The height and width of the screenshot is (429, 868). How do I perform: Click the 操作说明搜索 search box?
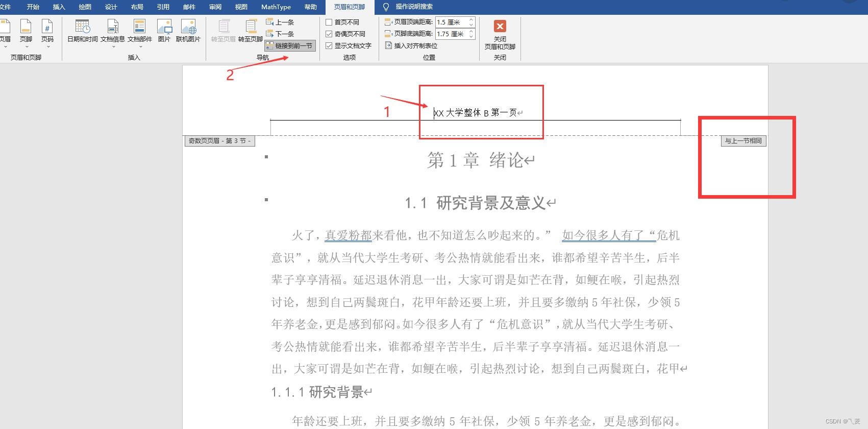(x=414, y=7)
